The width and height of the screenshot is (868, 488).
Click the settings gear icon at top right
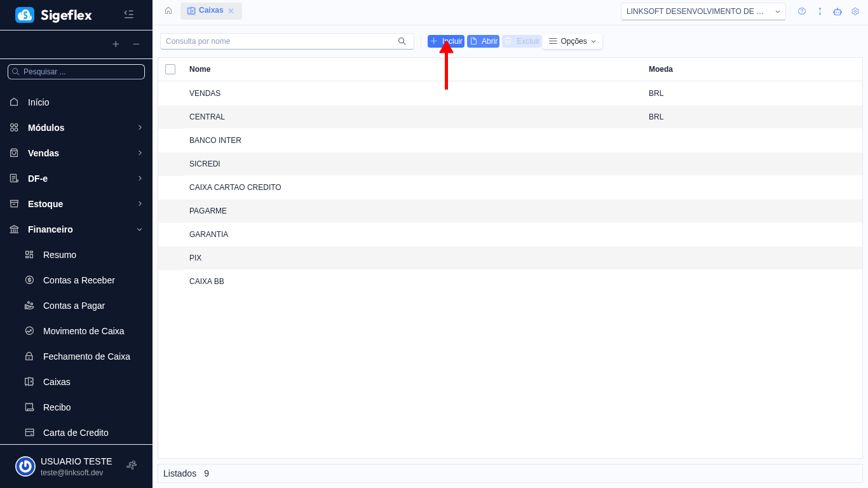[855, 11]
